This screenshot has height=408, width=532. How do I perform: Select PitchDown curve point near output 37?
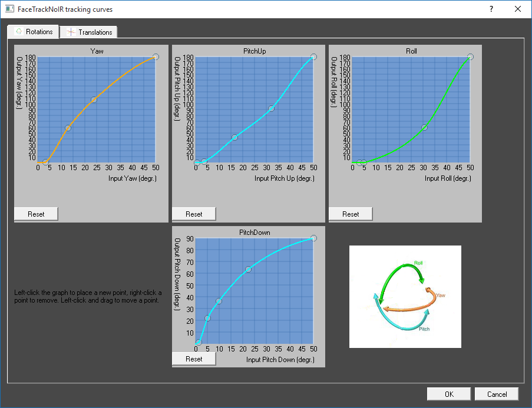point(219,301)
